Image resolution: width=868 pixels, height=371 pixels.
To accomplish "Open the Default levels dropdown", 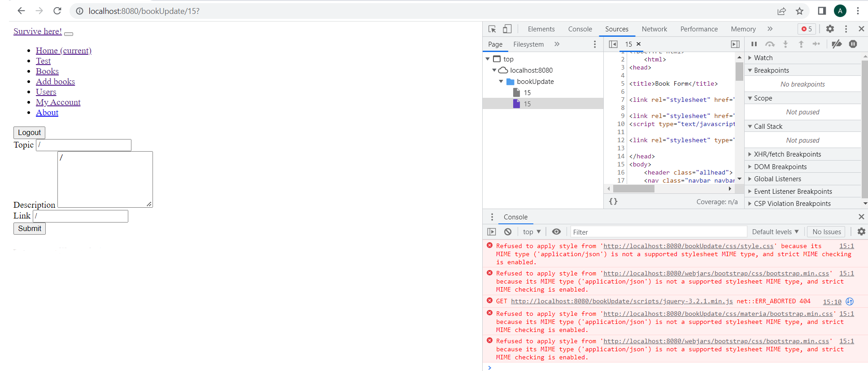I will [x=775, y=232].
